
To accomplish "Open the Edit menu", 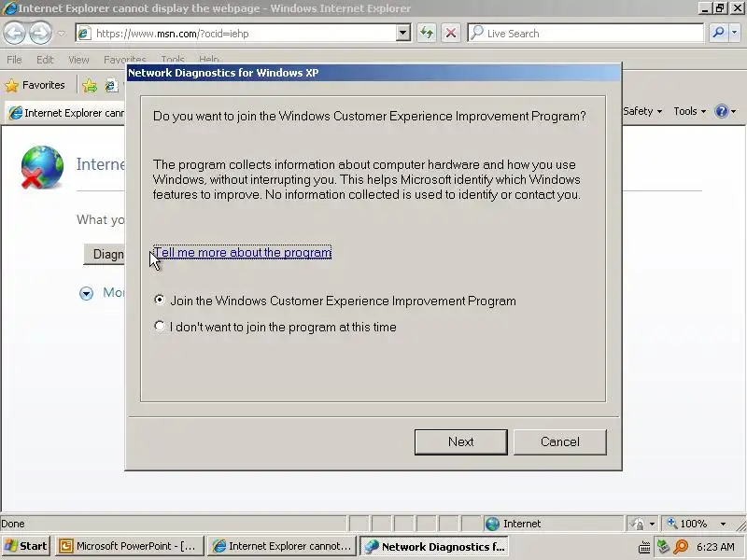I will pos(45,60).
